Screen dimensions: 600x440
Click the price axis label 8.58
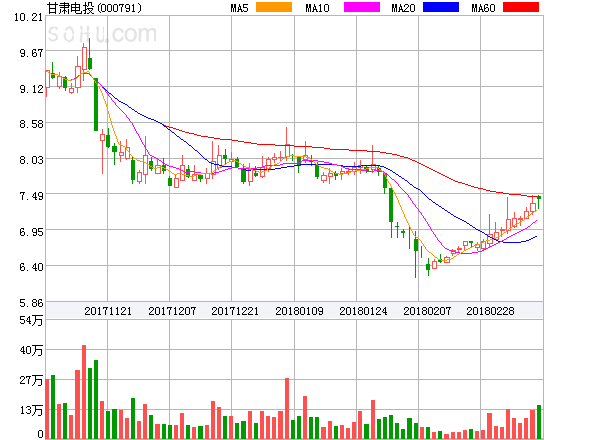coord(31,124)
